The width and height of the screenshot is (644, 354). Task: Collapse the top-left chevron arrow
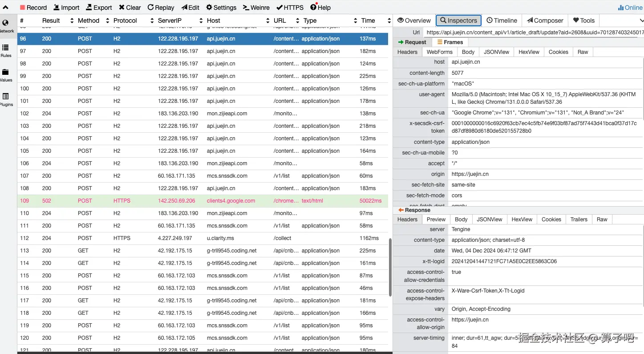pyautogui.click(x=5, y=8)
